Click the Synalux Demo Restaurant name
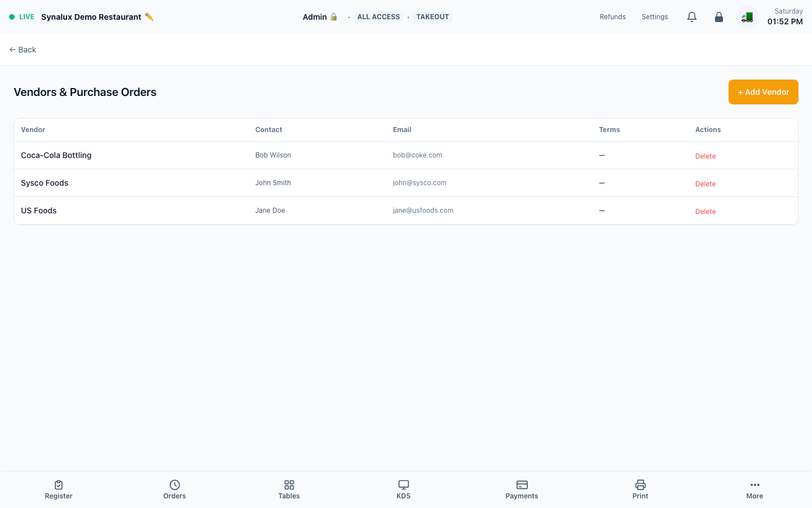The height and width of the screenshot is (508, 812). [x=91, y=17]
